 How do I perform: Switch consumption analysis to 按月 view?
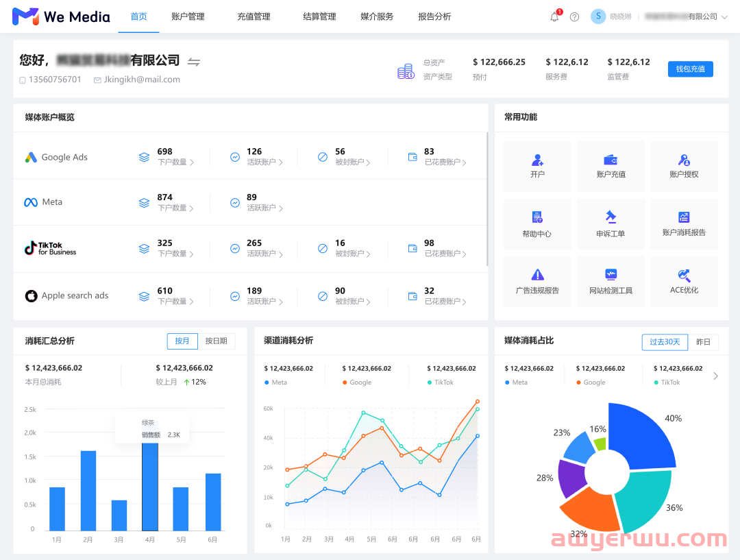click(182, 341)
